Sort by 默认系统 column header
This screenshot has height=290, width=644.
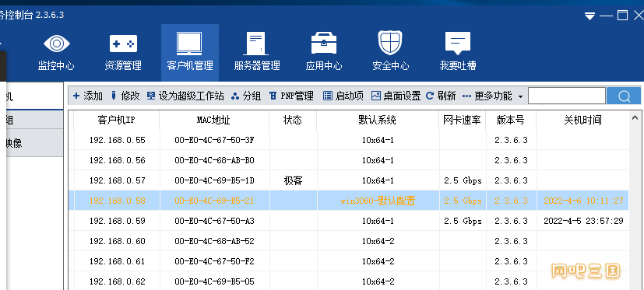point(378,120)
